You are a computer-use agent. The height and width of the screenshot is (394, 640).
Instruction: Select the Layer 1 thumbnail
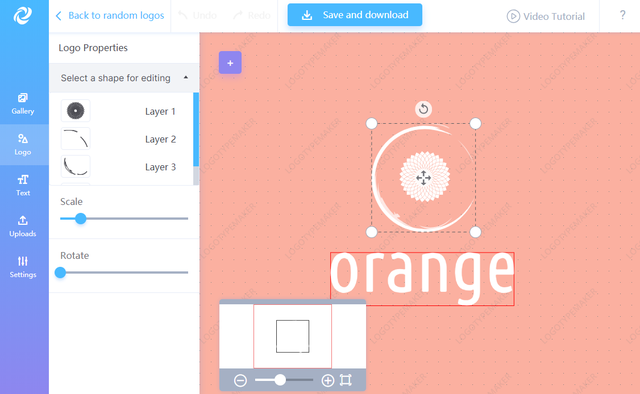coord(76,111)
